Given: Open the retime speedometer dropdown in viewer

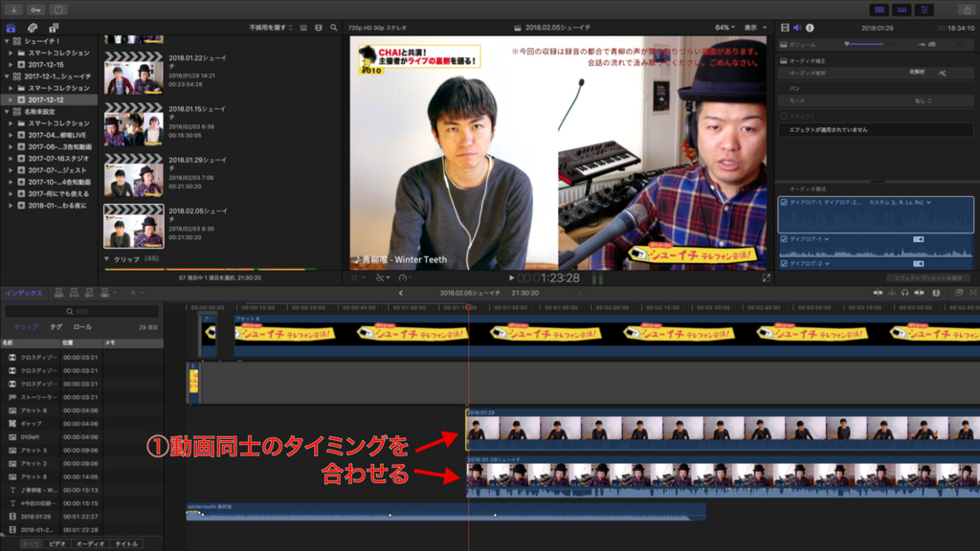Looking at the screenshot, I should (405, 278).
